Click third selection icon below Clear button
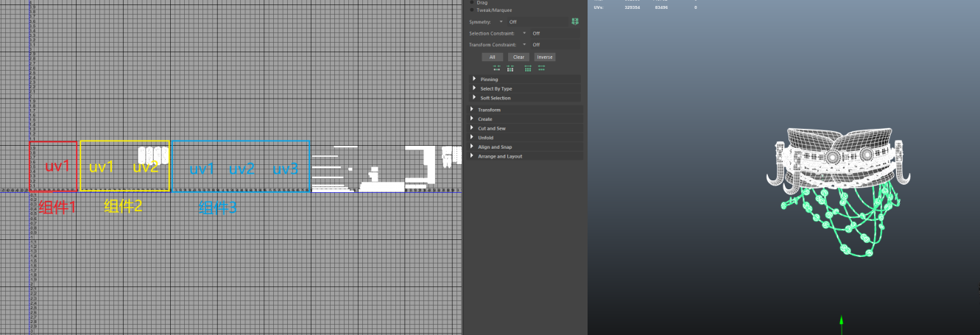The width and height of the screenshot is (980, 335). 528,68
